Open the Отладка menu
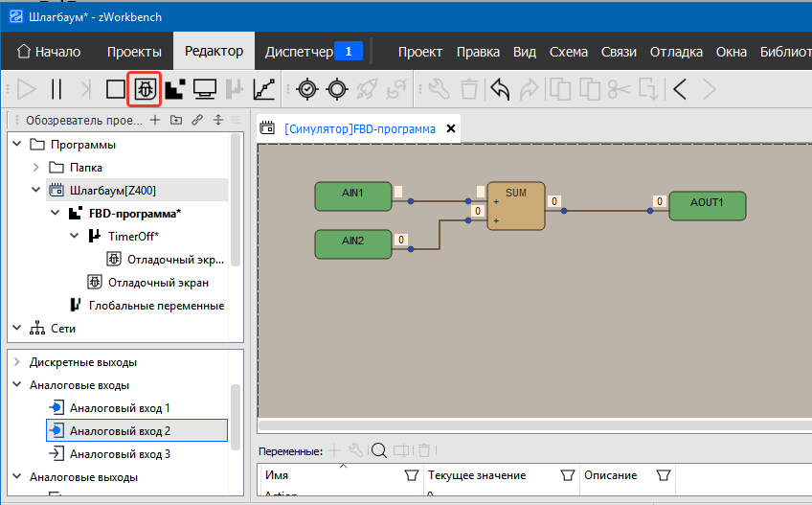 coord(676,52)
